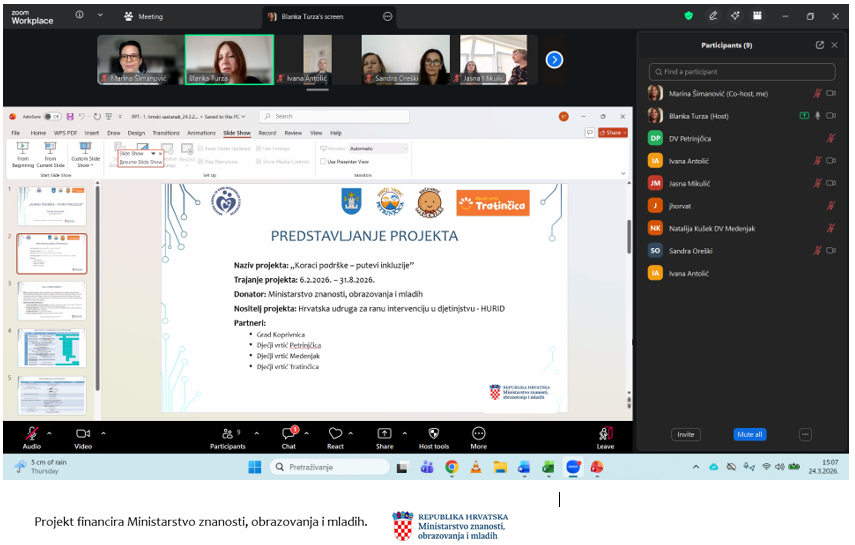Pop out the Participants panel

(820, 45)
